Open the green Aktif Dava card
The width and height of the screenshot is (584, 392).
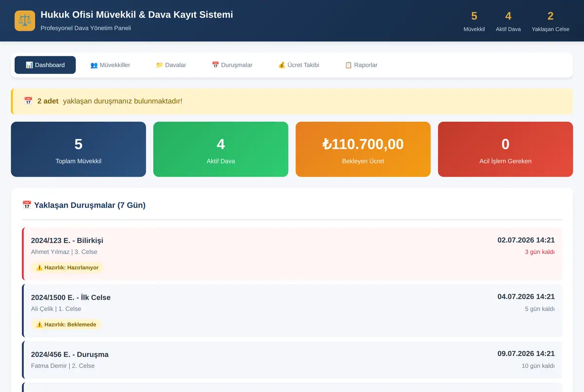click(x=221, y=149)
